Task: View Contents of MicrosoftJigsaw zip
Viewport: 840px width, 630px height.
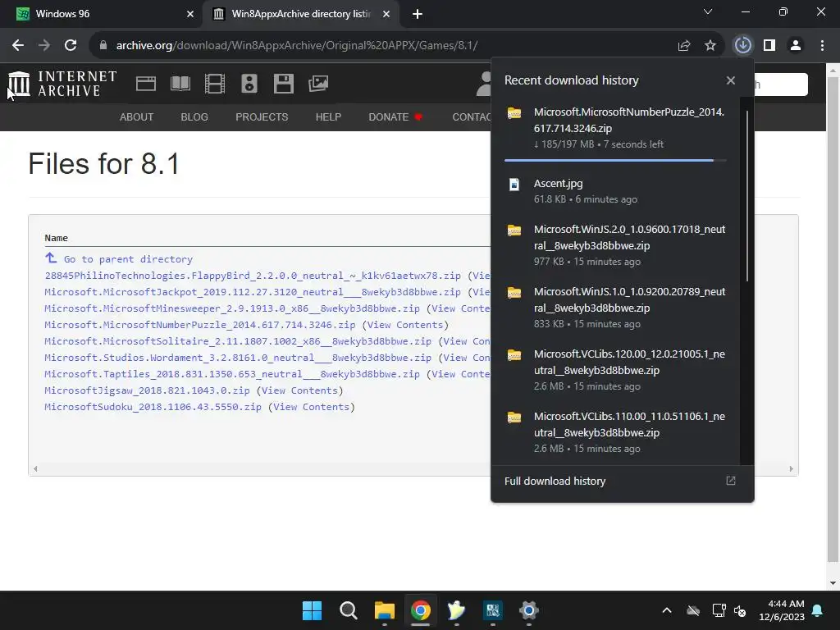Action: 299,390
